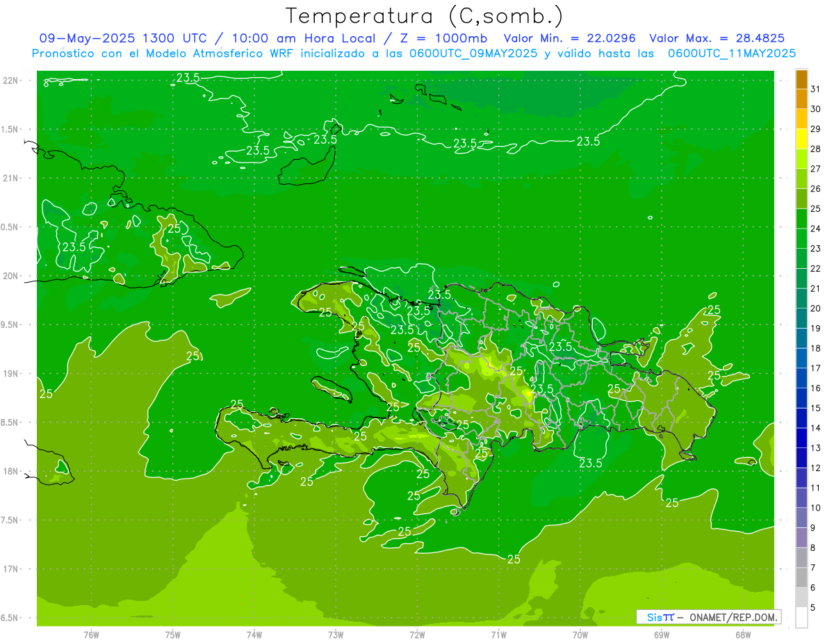Click the '68W' longitude axis label
This screenshot has width=834, height=644.
click(x=743, y=635)
